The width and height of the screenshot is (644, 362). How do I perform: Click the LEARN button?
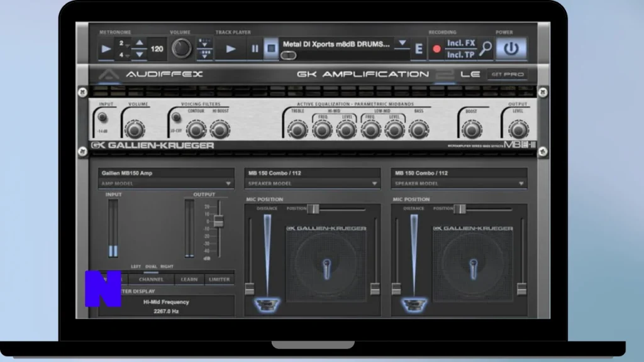click(189, 280)
